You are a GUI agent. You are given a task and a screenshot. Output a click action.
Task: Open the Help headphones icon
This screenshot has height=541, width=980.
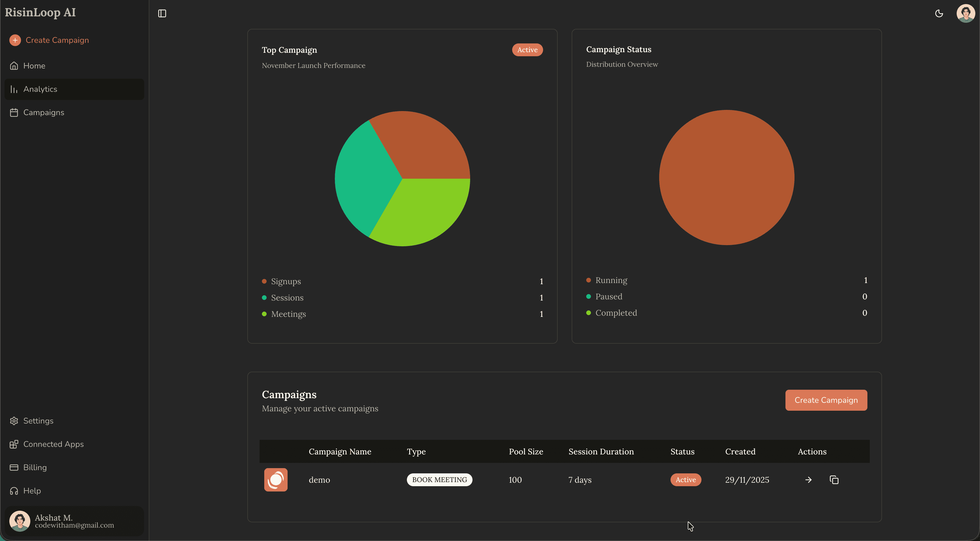(x=14, y=491)
